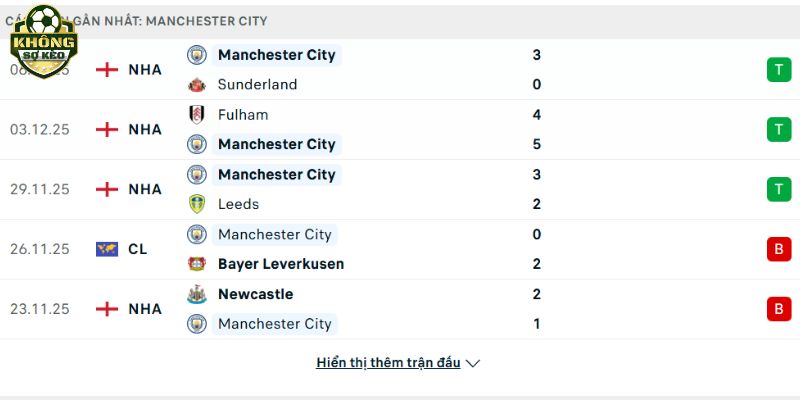Viewport: 800px width, 400px height.
Task: Click the Không Sợ Kèo site logo
Action: (x=43, y=38)
